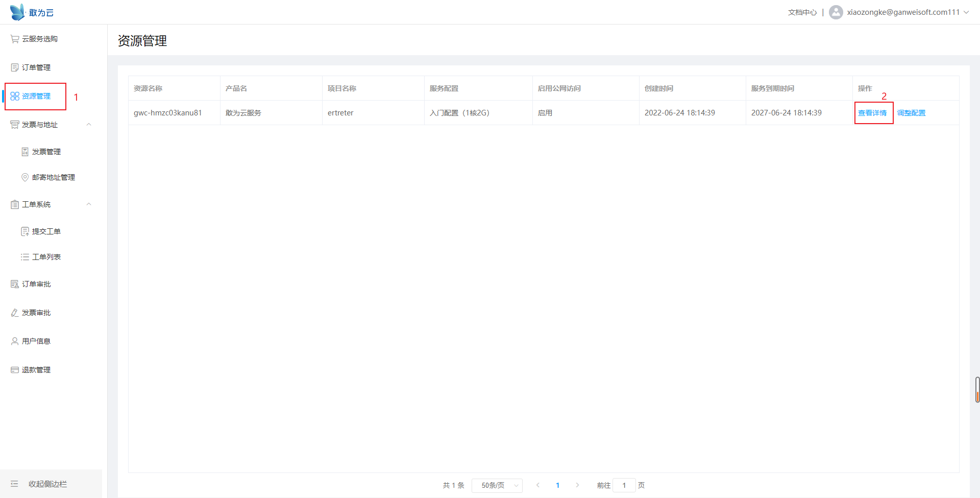Go to next page arrow
980x498 pixels.
(577, 485)
